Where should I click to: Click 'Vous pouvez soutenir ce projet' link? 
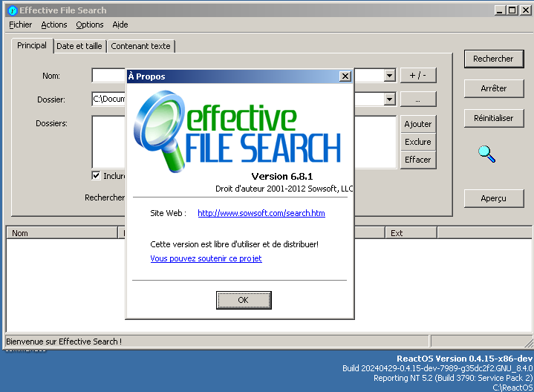tap(206, 258)
